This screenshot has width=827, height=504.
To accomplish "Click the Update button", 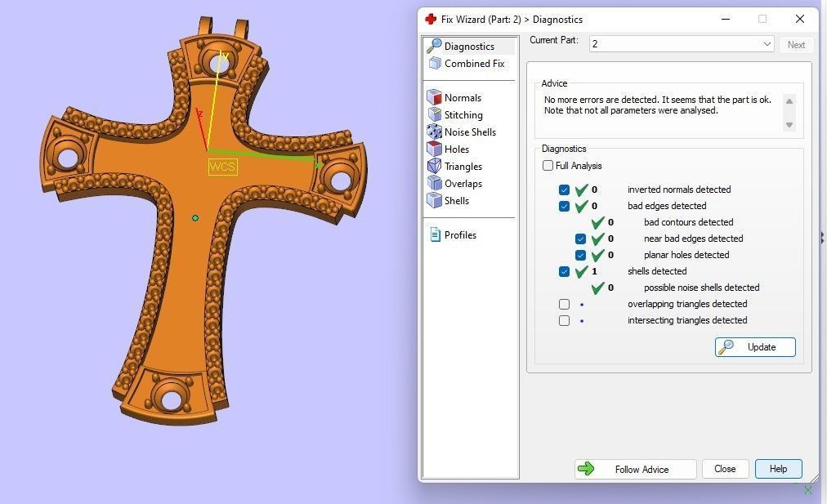I will point(755,347).
